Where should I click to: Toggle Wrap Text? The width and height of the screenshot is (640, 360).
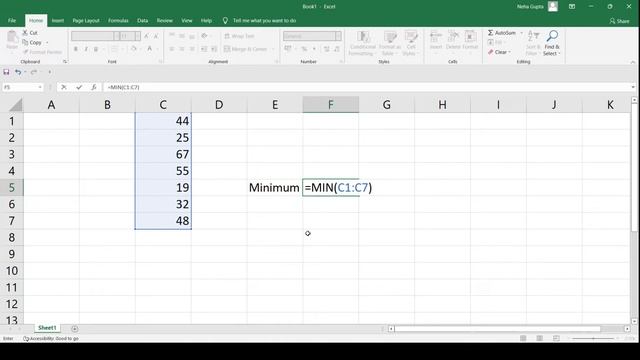tap(239, 36)
